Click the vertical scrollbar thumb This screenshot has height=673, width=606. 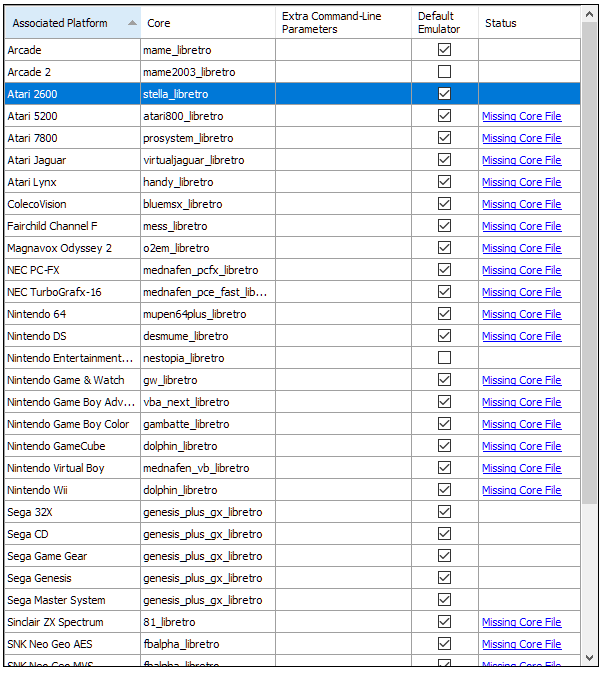(589, 263)
